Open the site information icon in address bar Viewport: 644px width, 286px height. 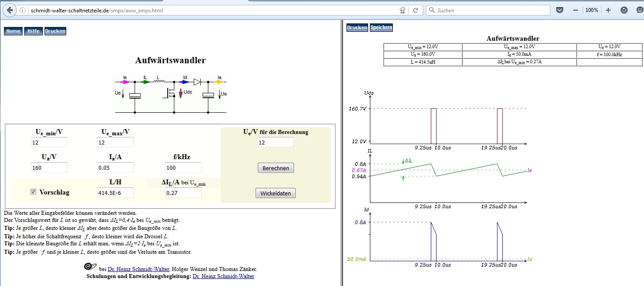[x=22, y=10]
